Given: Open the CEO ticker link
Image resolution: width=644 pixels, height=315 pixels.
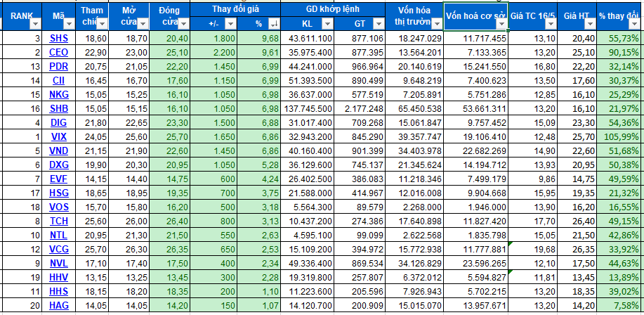Looking at the screenshot, I should pos(59,52).
